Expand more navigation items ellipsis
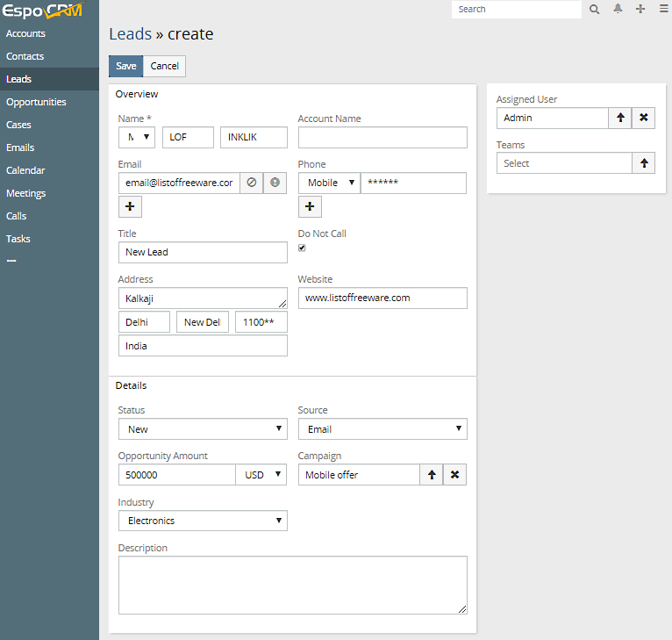The width and height of the screenshot is (672, 640). coord(11,261)
